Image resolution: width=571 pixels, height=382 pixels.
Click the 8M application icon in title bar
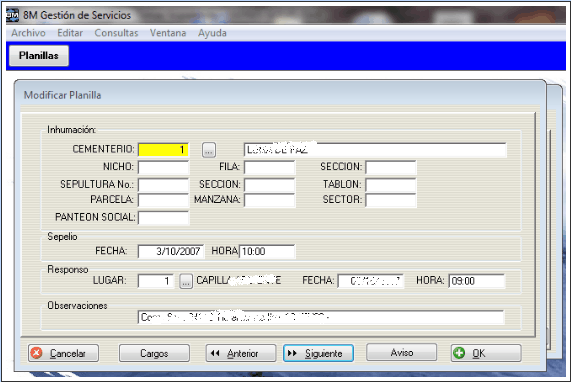pyautogui.click(x=12, y=15)
